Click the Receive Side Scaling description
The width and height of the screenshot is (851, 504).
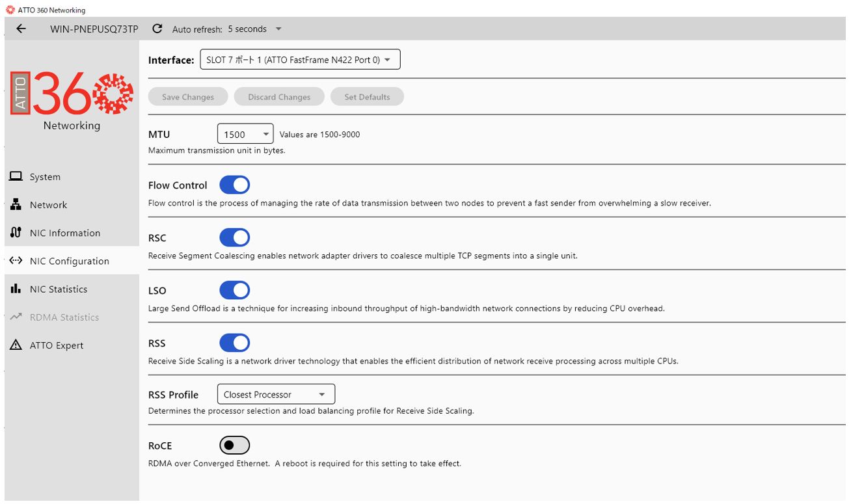pos(413,361)
